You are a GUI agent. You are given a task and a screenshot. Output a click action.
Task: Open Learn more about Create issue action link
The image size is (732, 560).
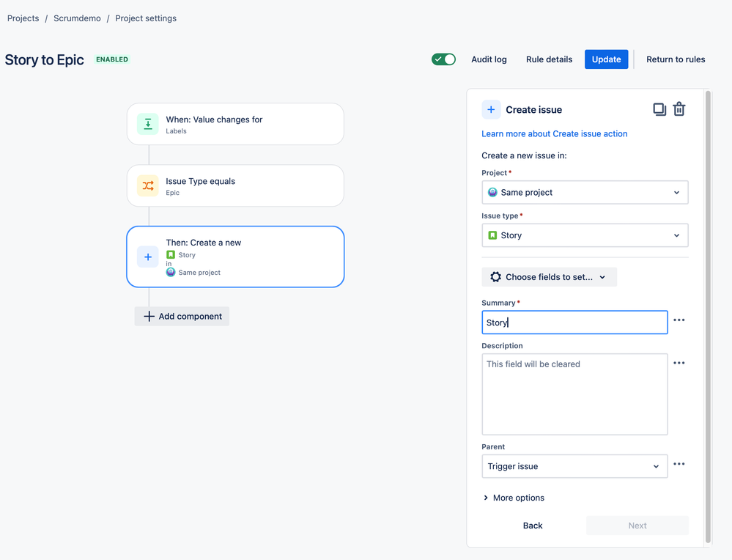(x=554, y=133)
